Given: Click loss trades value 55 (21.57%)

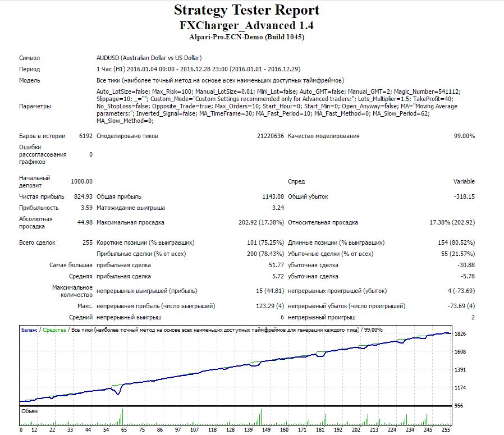Looking at the screenshot, I should 458,254.
